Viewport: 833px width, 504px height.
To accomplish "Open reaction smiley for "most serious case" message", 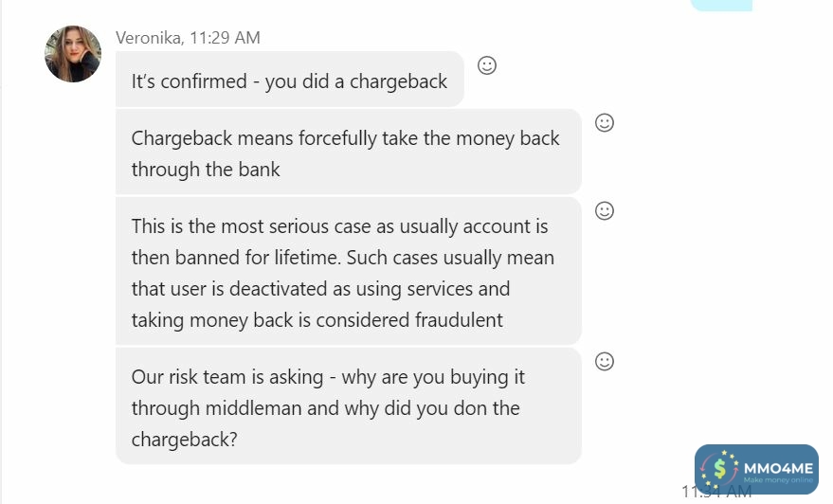I will pyautogui.click(x=604, y=210).
